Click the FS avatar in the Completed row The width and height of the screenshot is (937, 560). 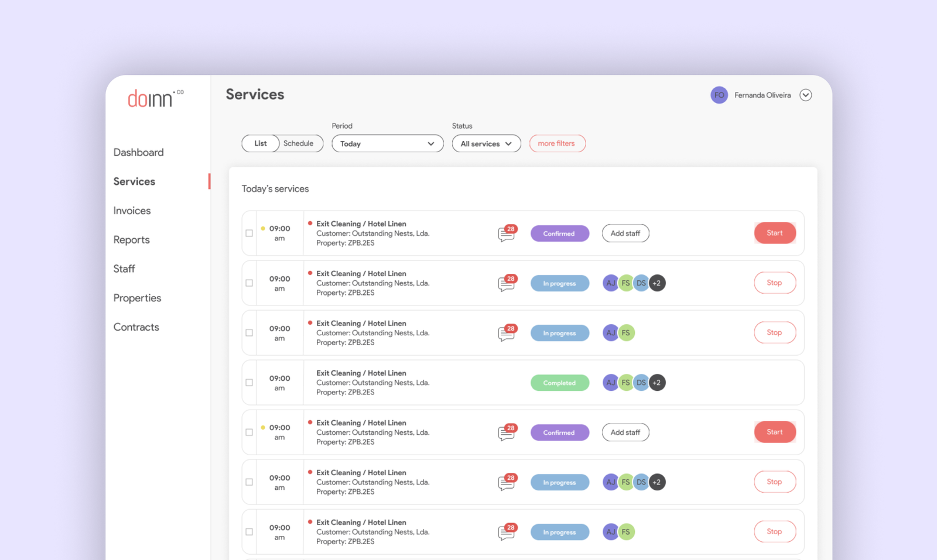point(626,383)
